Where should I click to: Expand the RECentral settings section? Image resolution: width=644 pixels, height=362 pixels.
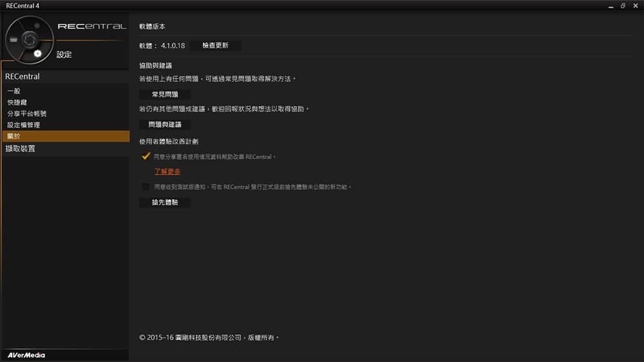tap(65, 77)
